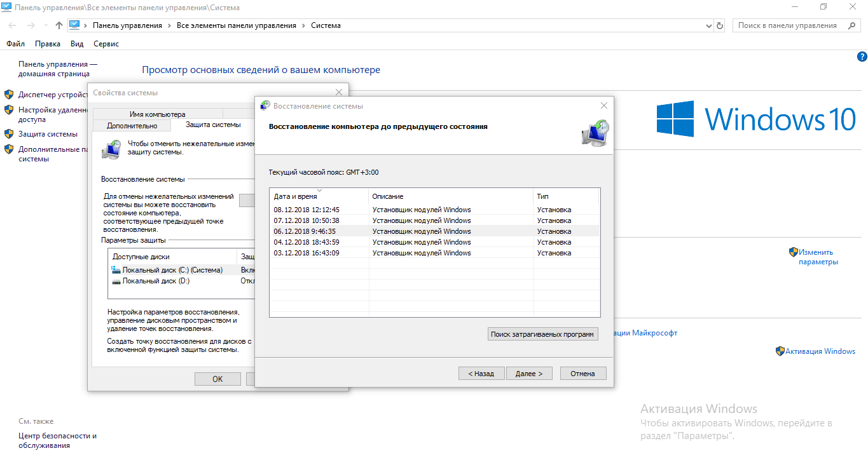The image size is (868, 453).
Task: Click OK in Свойства системы window
Action: click(217, 379)
